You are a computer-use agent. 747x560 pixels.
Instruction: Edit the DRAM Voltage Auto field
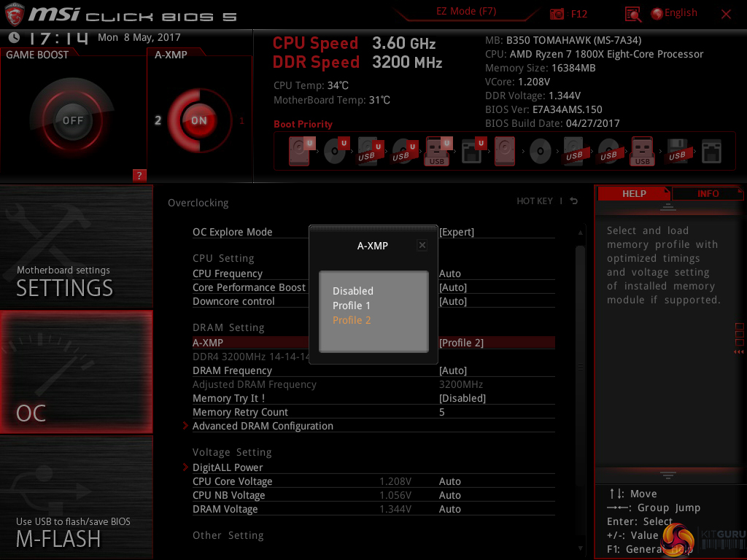(x=449, y=509)
